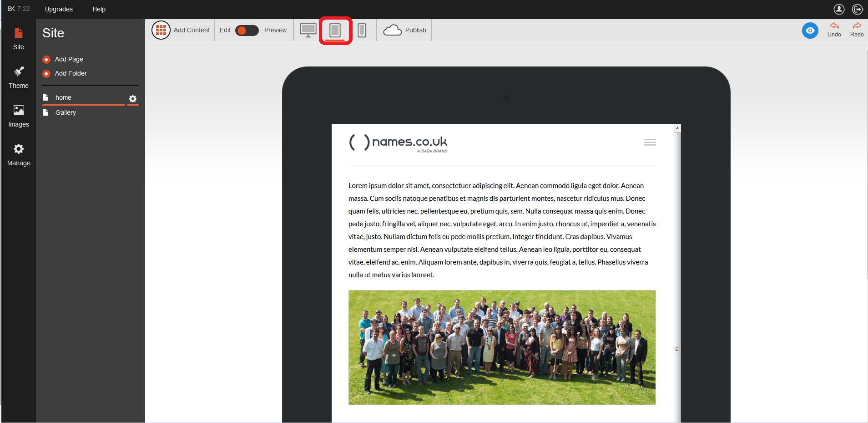Screen dimensions: 868x423
Task: Open the hamburger menu in preview
Action: [x=650, y=143]
